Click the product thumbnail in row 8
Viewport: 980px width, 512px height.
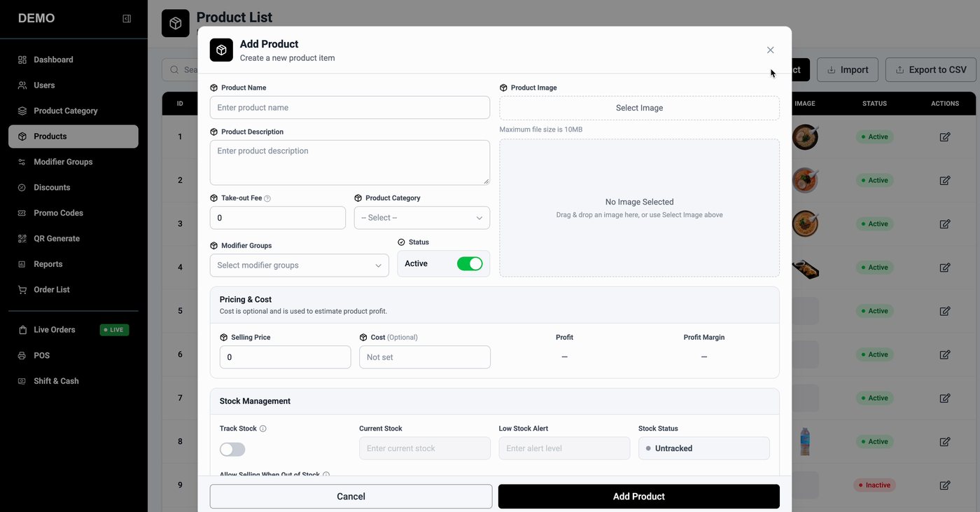tap(805, 441)
